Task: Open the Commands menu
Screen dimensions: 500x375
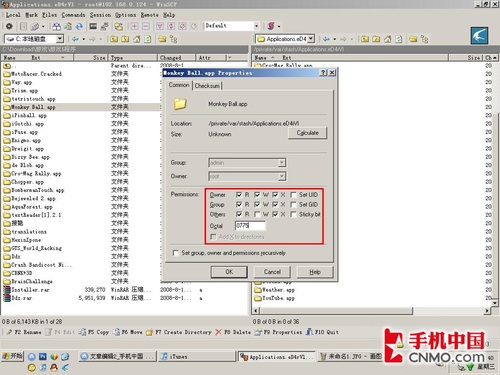Action: pyautogui.click(x=73, y=15)
